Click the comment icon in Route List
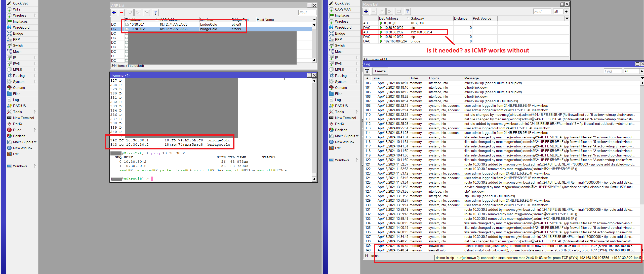644x274 pixels. [x=398, y=11]
